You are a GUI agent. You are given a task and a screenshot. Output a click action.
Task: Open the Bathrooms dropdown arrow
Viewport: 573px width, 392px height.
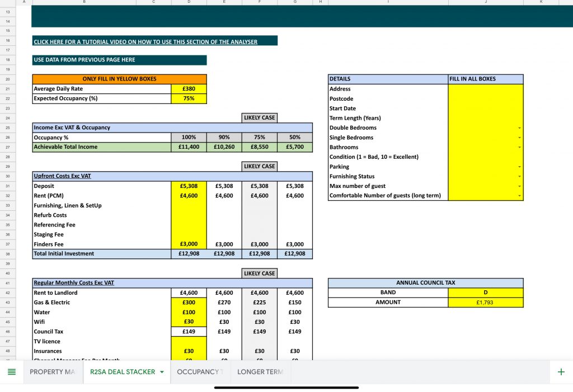520,148
